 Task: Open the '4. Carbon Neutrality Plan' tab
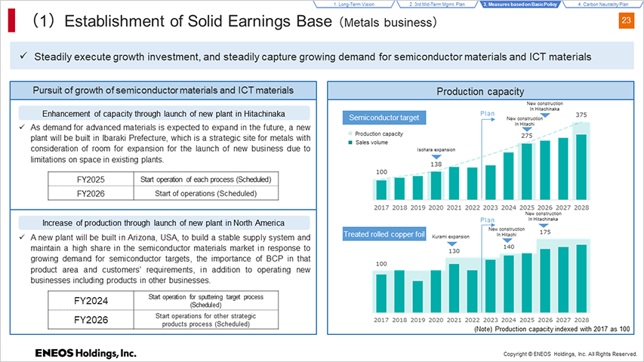(x=603, y=4)
